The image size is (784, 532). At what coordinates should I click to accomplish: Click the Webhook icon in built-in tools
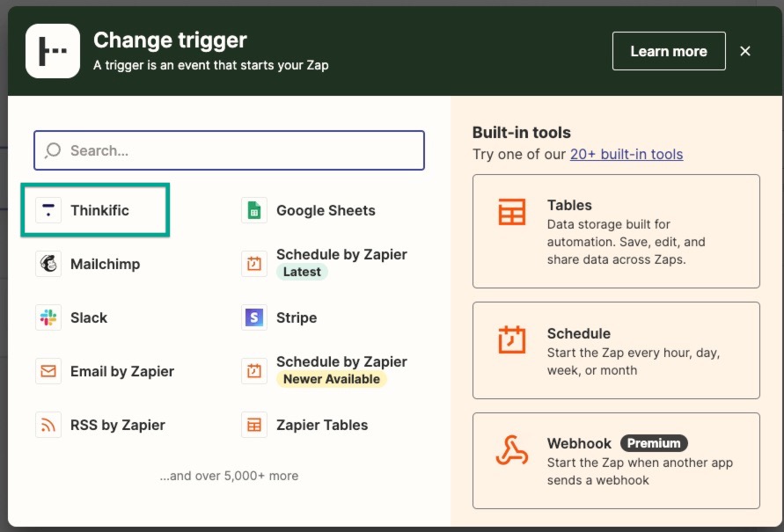[511, 452]
